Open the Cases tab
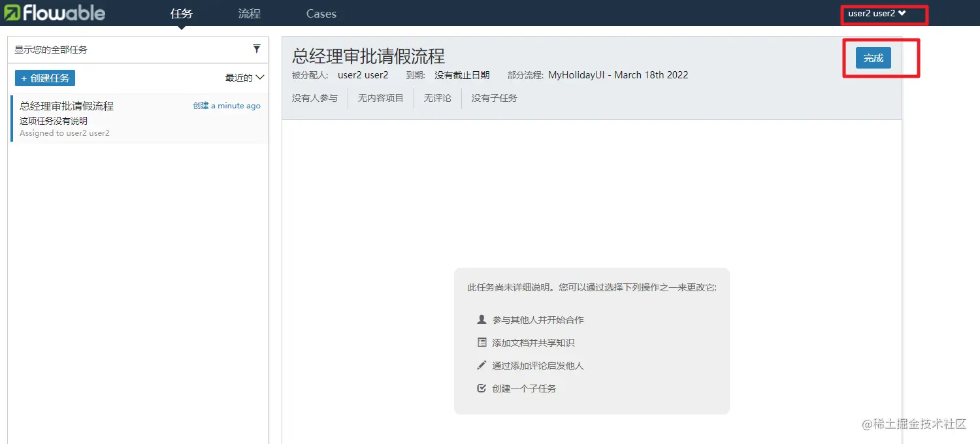Image resolution: width=980 pixels, height=444 pixels. point(321,13)
